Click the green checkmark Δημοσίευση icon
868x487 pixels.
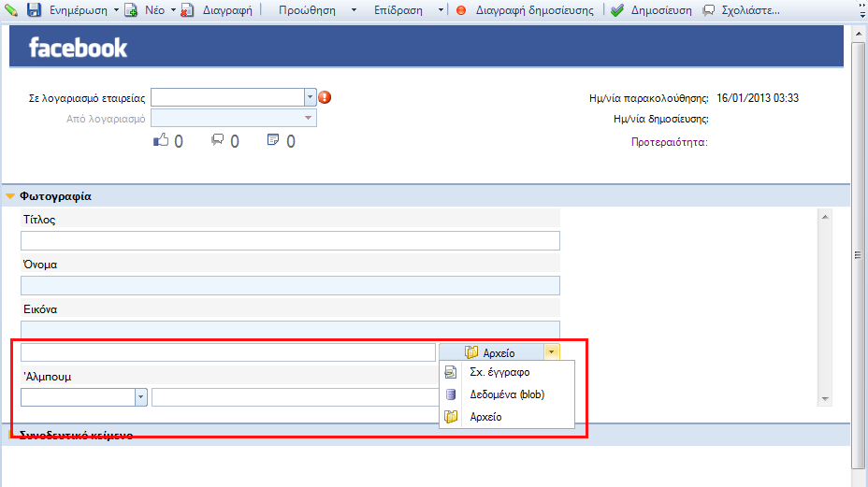(x=617, y=10)
